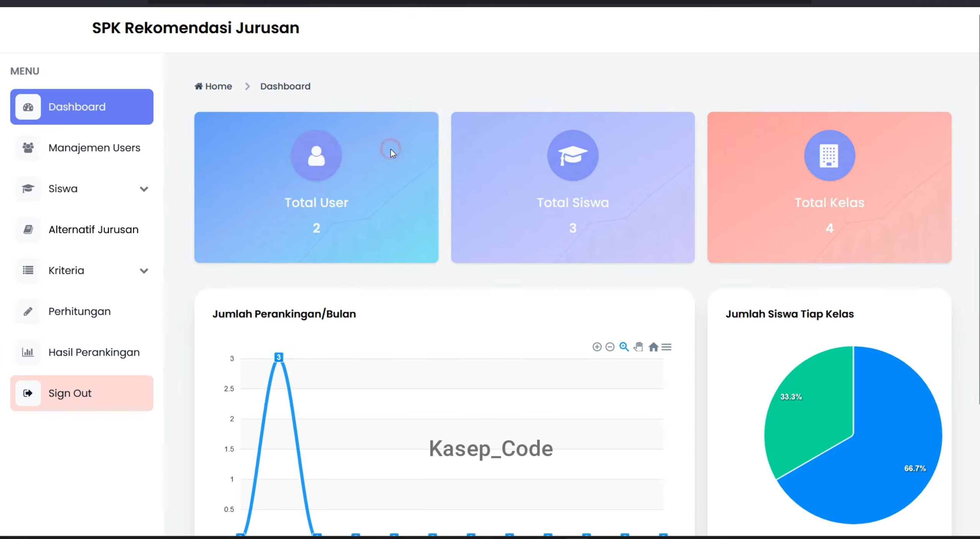
Task: Click the Total Kelas card label
Action: tap(829, 203)
